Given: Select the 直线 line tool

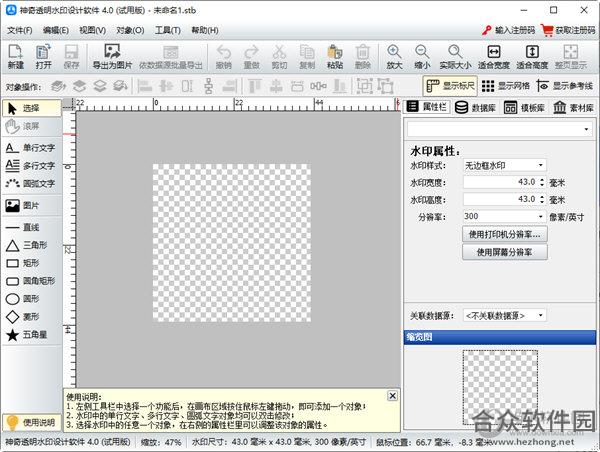Looking at the screenshot, I should coord(32,227).
